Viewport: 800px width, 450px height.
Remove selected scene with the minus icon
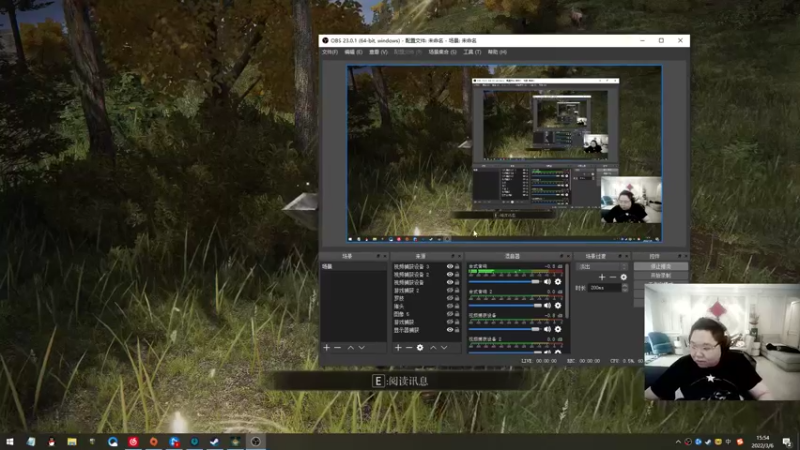pos(337,347)
